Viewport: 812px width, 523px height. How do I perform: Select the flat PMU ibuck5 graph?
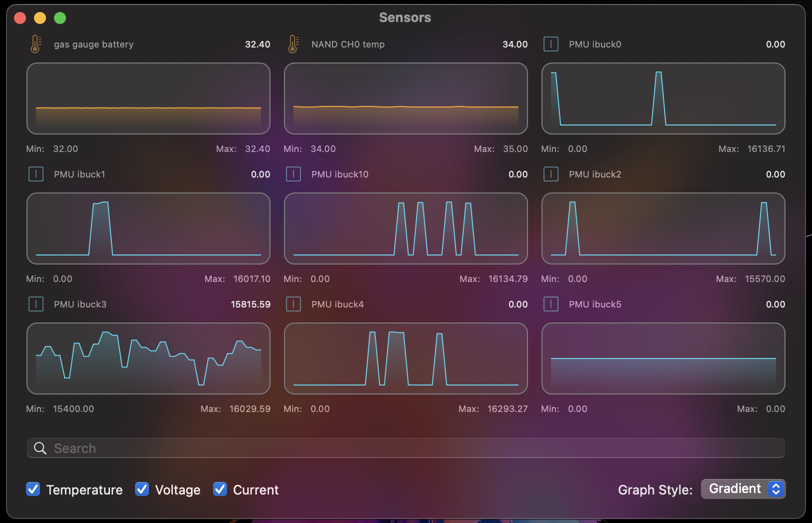663,358
